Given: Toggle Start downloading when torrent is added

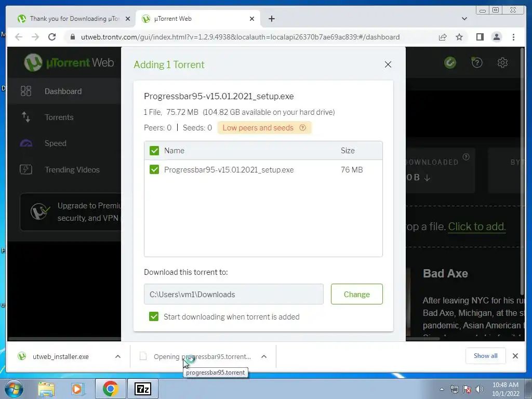Looking at the screenshot, I should [x=154, y=316].
